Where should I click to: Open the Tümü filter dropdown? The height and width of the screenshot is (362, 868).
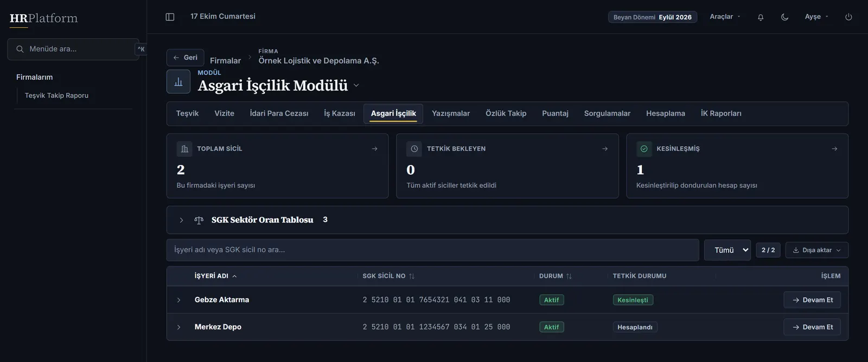coord(727,250)
